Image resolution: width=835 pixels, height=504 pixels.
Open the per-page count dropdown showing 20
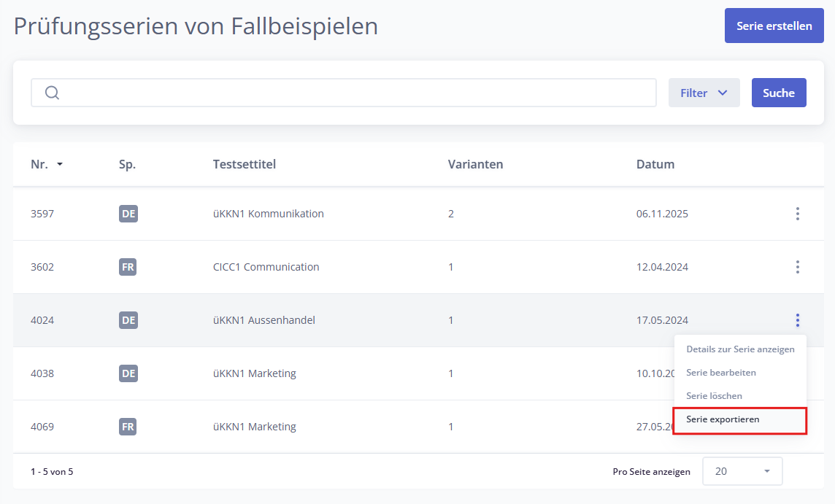pos(742,471)
